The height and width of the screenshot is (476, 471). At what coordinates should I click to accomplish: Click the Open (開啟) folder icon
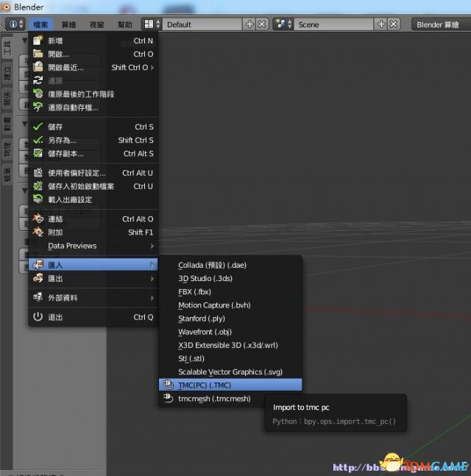pyautogui.click(x=38, y=54)
